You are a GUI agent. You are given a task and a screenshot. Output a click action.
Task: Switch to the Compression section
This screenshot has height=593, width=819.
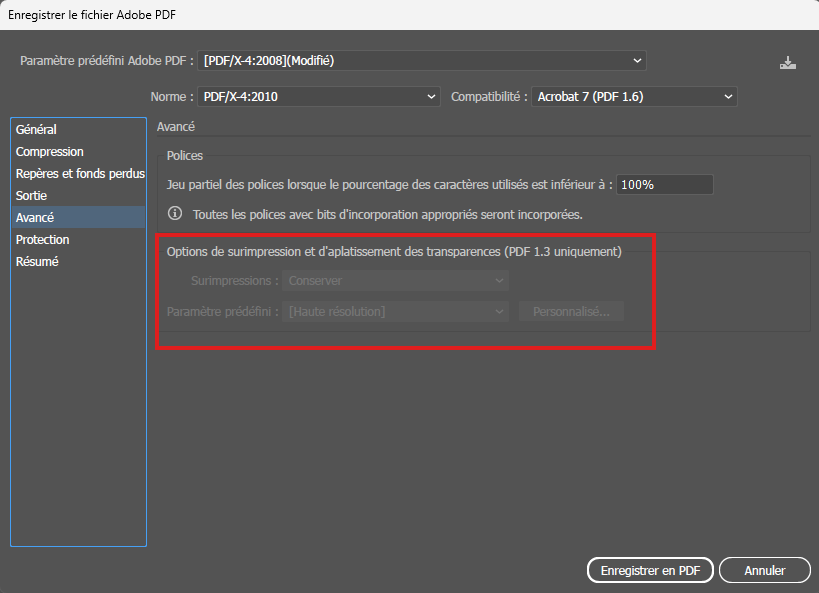50,152
